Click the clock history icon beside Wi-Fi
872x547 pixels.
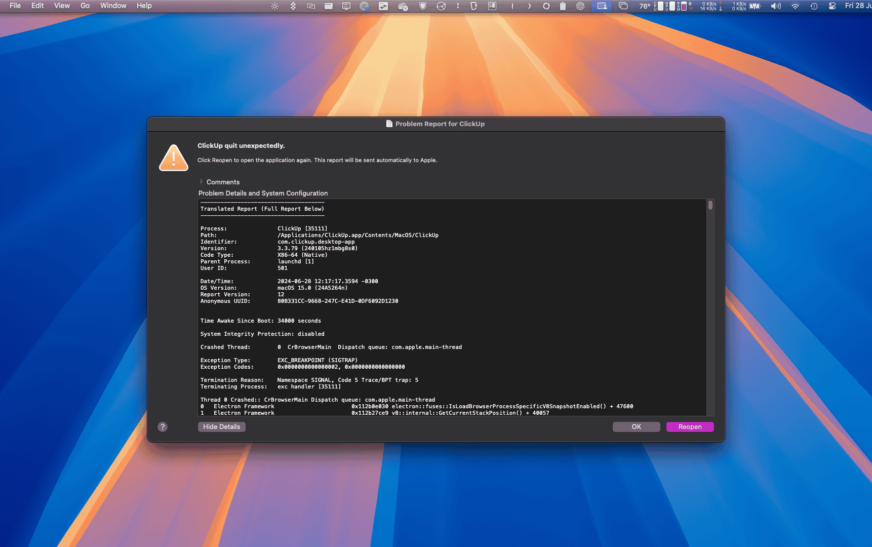[814, 6]
